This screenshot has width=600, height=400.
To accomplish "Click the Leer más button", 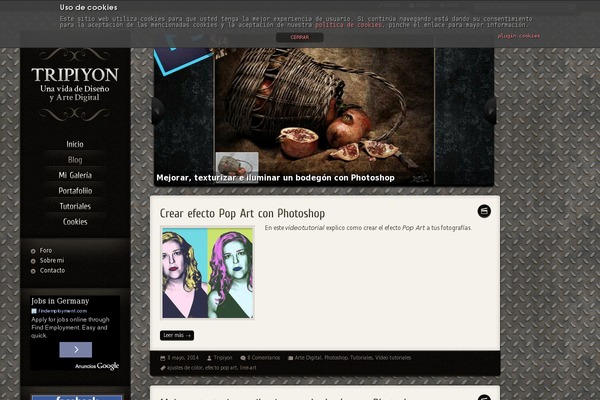I will [x=177, y=335].
